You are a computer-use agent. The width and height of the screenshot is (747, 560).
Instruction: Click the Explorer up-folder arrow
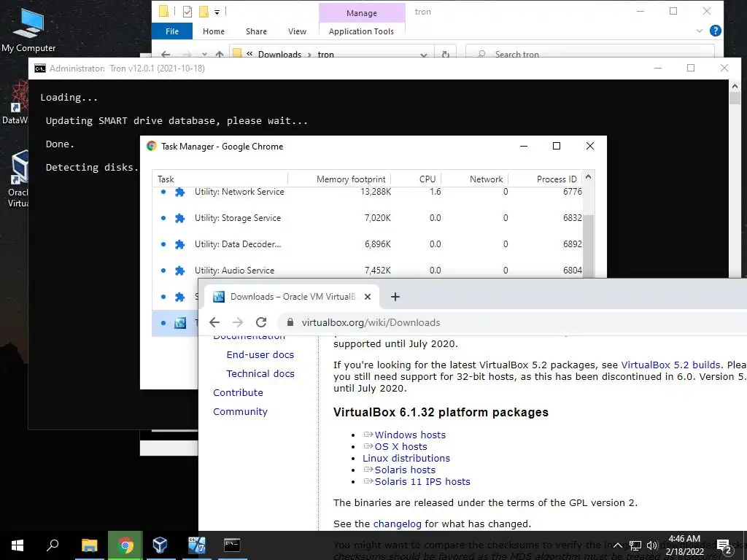(x=219, y=54)
